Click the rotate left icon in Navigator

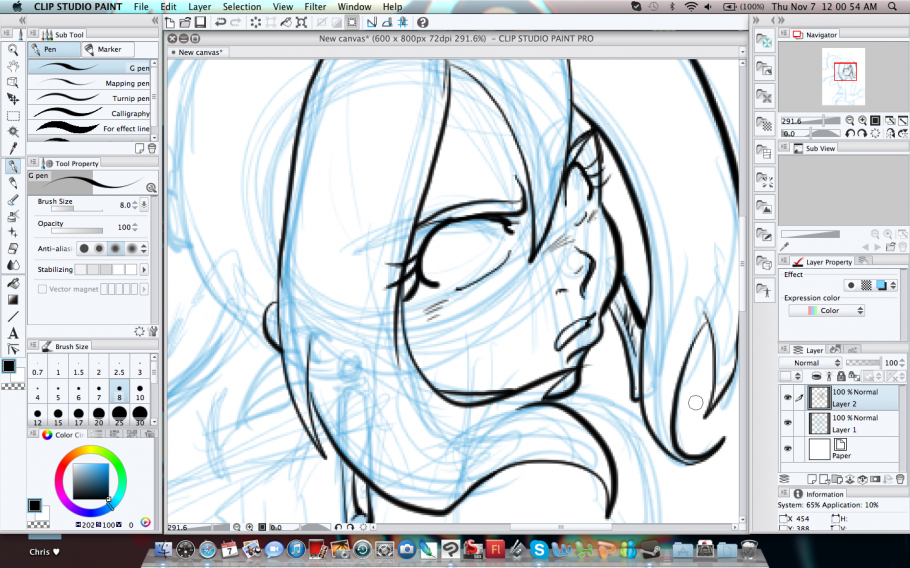850,133
